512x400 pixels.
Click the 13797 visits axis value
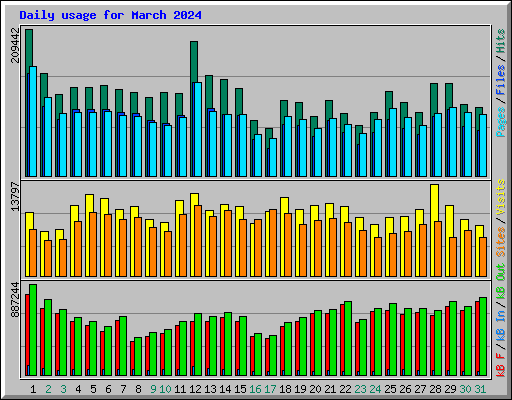[x=15, y=196]
